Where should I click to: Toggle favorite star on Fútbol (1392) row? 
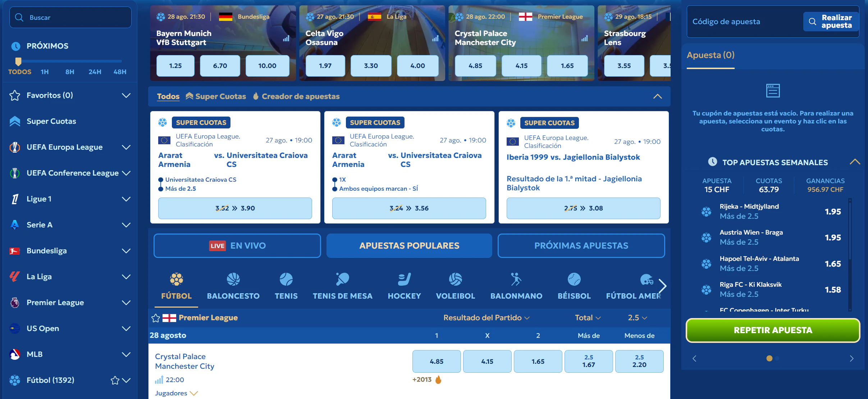(115, 380)
